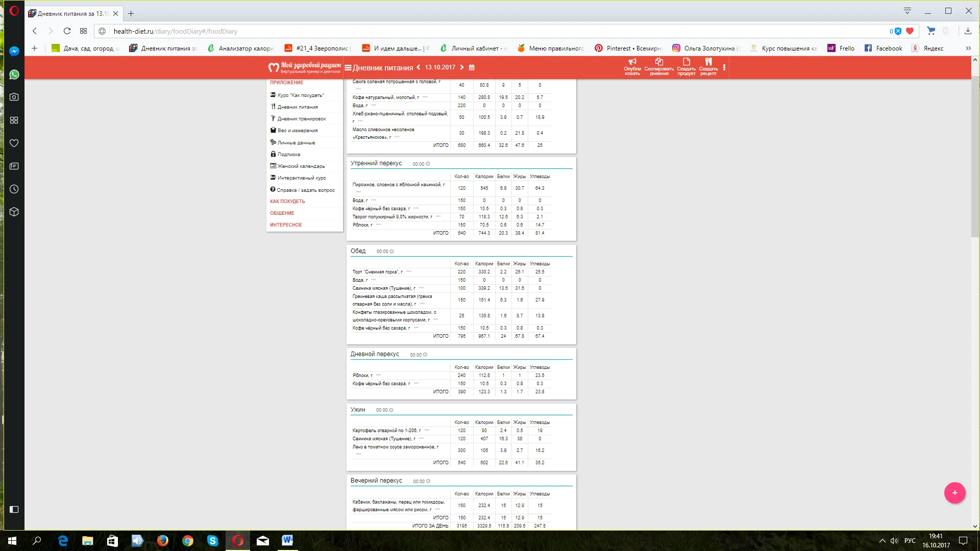
Task: Click the Женский календарь link
Action: (x=301, y=166)
